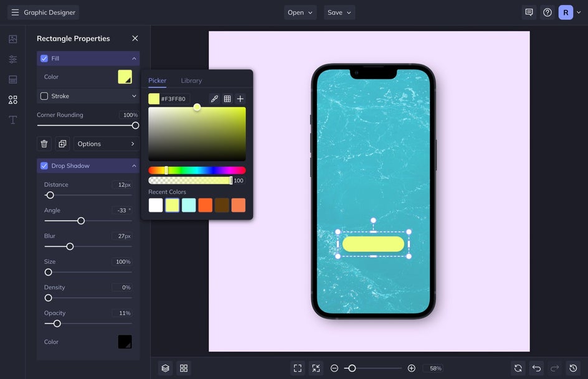The height and width of the screenshot is (379, 588).
Task: Duplicate the rectangle with the duplicate icon
Action: (x=62, y=144)
